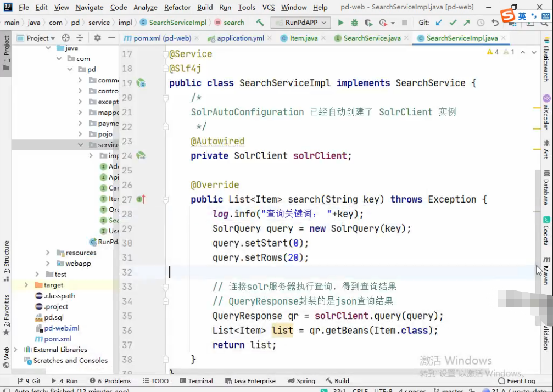Expand External Libraries node
553x392 pixels.
coord(15,350)
